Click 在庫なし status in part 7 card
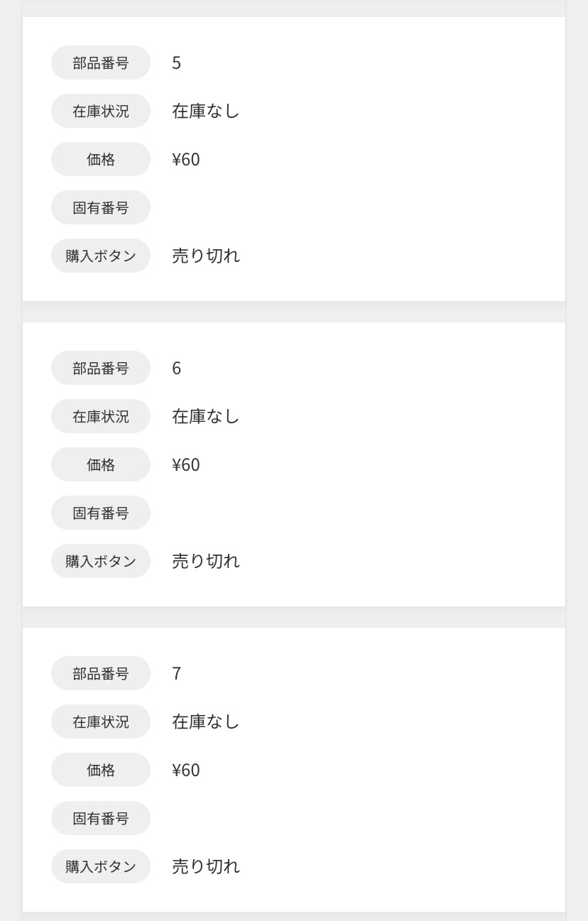The width and height of the screenshot is (588, 921). 206,721
